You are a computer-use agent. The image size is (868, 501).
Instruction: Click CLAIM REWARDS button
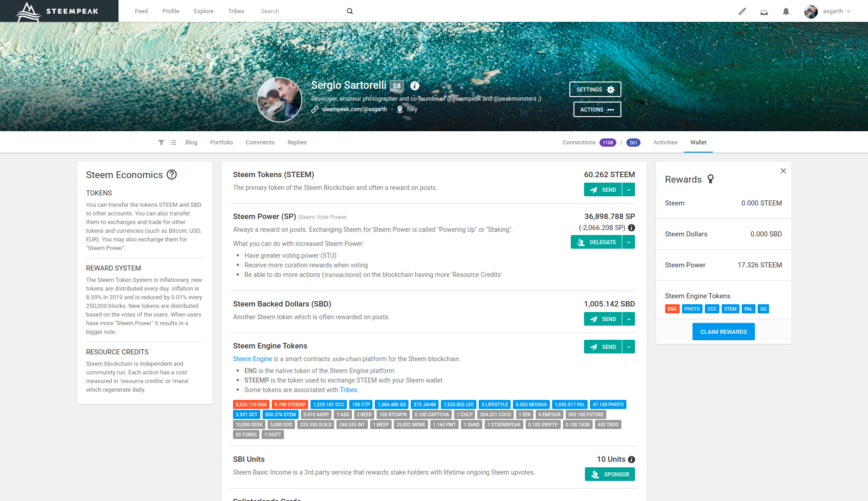tap(723, 332)
